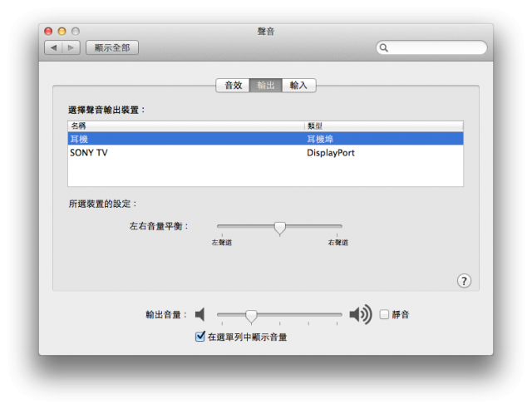The width and height of the screenshot is (532, 409).
Task: Click the magnifier search icon
Action: point(384,47)
